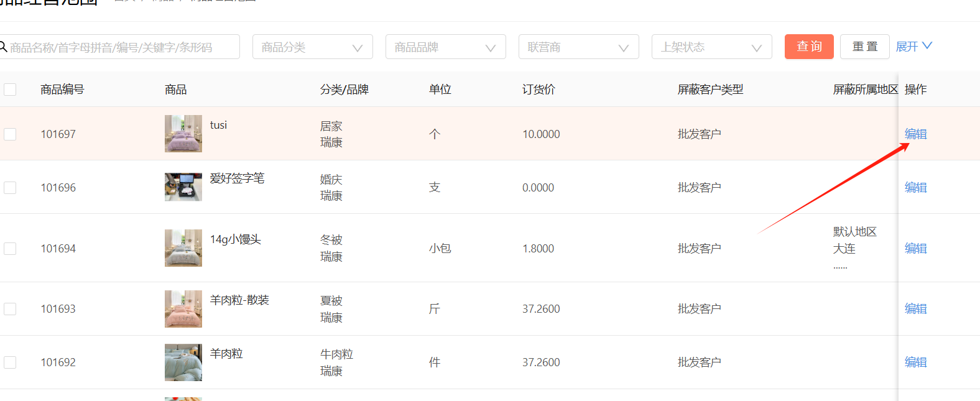Image resolution: width=980 pixels, height=401 pixels.
Task: Open the 14g小馒头 product thumbnail
Action: [183, 248]
